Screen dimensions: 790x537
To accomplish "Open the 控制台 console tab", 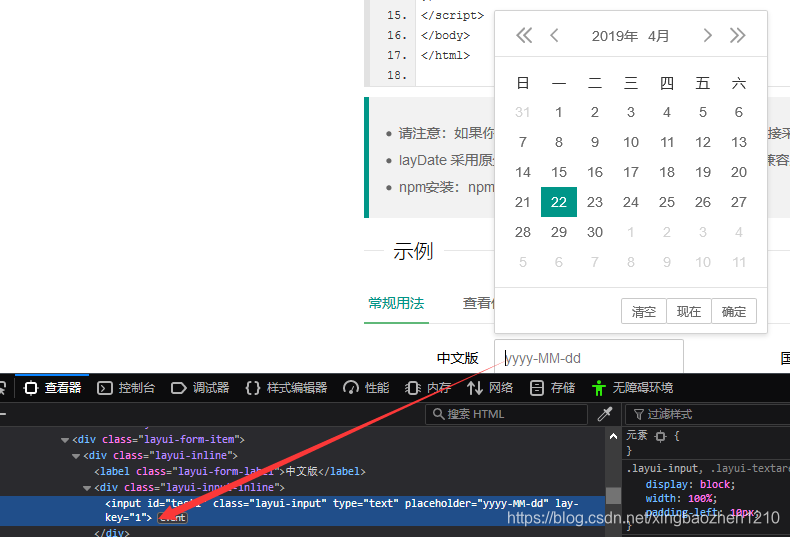I will 126,388.
